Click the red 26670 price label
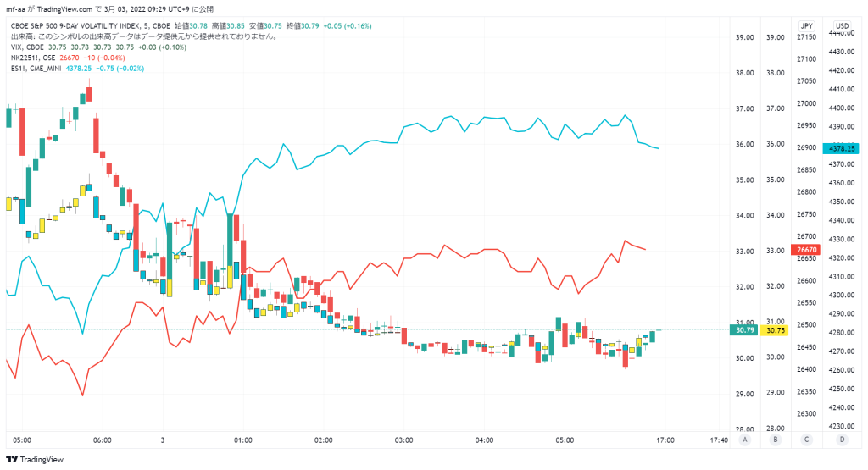 tap(807, 250)
